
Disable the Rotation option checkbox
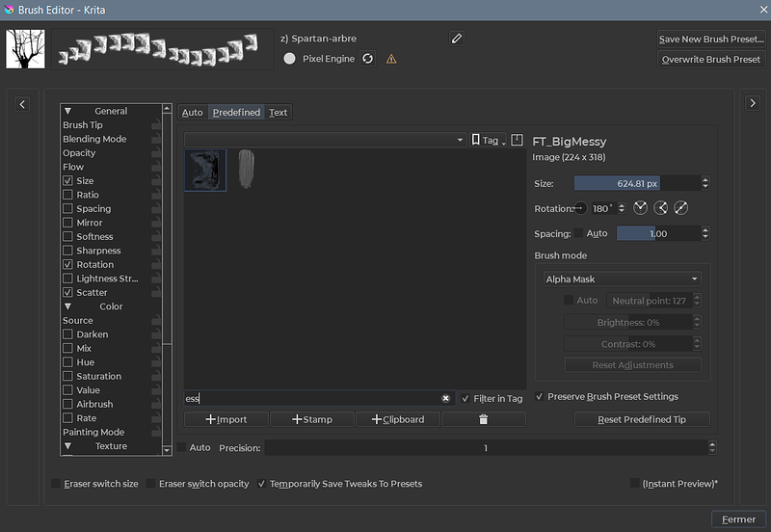tap(67, 264)
